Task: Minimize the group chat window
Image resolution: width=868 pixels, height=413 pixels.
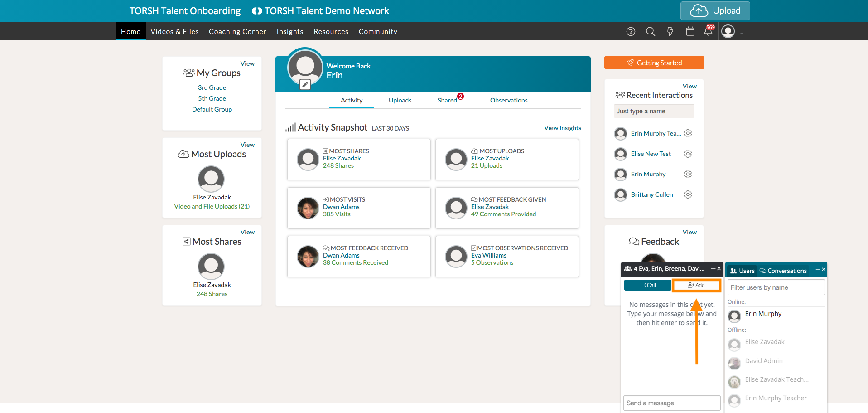Action: (713, 269)
